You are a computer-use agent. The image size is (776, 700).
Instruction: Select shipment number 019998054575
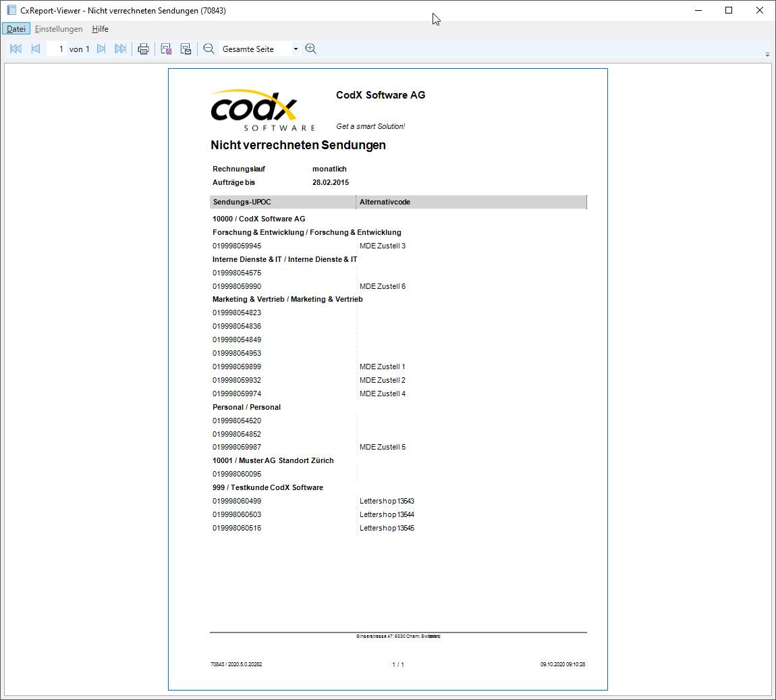(237, 273)
